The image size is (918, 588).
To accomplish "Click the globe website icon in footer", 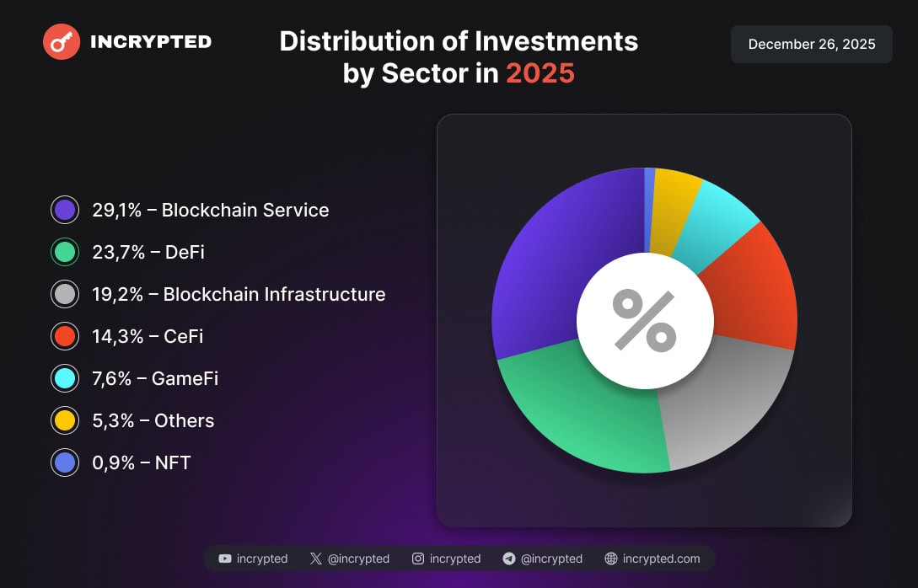I will click(x=611, y=559).
